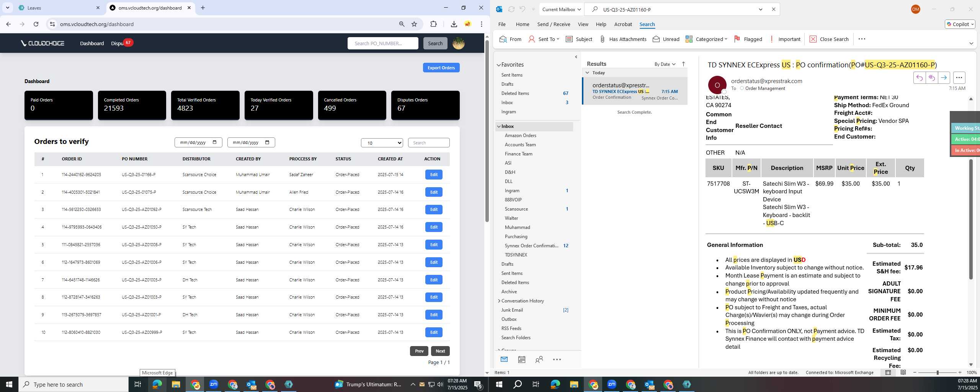The width and height of the screenshot is (980, 392).
Task: Edit order US-Q3-25-01166-P
Action: [x=434, y=175]
